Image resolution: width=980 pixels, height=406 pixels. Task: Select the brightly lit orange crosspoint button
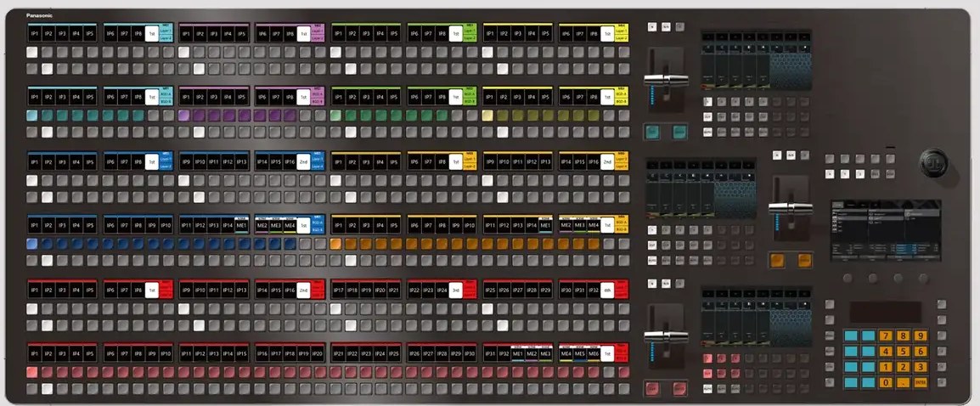pyautogui.click(x=335, y=244)
